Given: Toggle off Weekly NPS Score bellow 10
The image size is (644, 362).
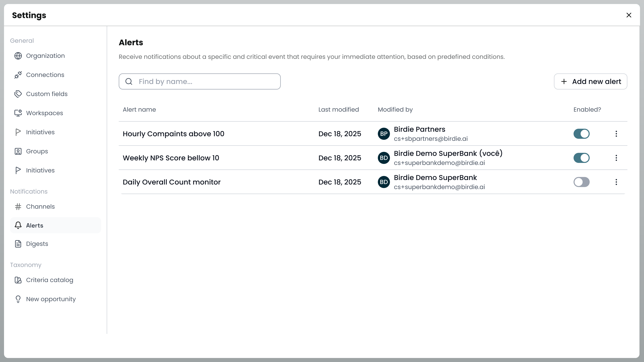Looking at the screenshot, I should click(x=581, y=158).
